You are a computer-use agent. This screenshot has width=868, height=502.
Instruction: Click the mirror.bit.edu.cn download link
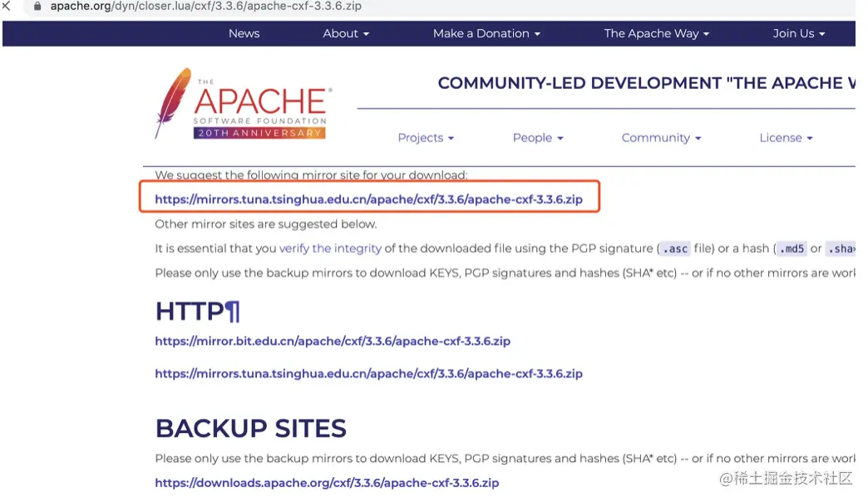tap(333, 341)
